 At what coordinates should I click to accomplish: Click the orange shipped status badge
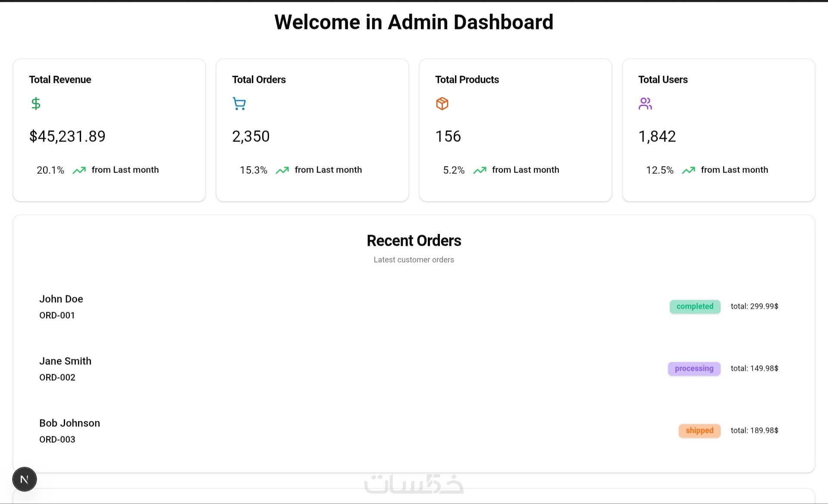[699, 431]
